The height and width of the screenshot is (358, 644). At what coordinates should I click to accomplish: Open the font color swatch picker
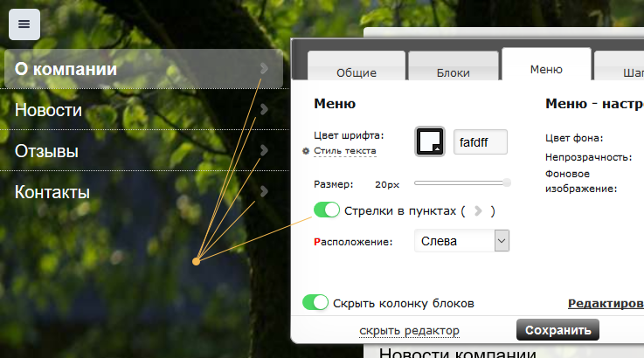pos(430,141)
